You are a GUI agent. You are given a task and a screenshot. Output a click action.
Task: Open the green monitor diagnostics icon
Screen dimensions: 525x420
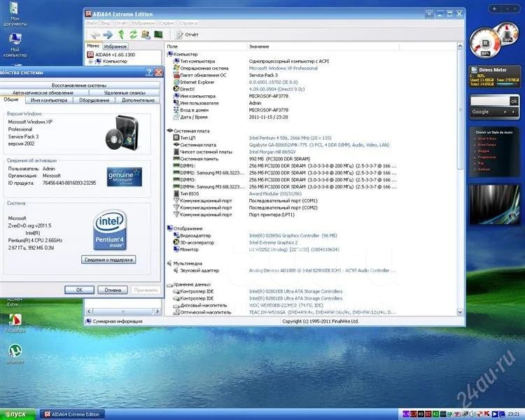pos(158,34)
